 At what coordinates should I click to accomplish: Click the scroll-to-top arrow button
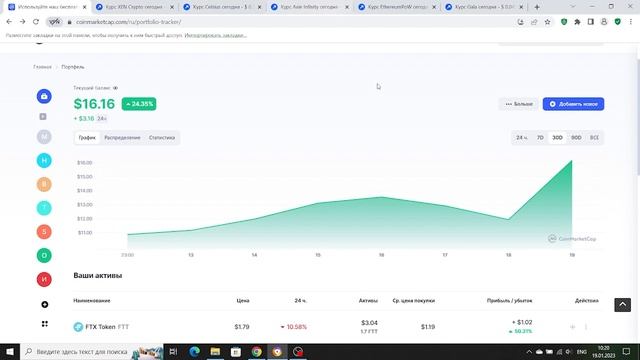coord(622,305)
